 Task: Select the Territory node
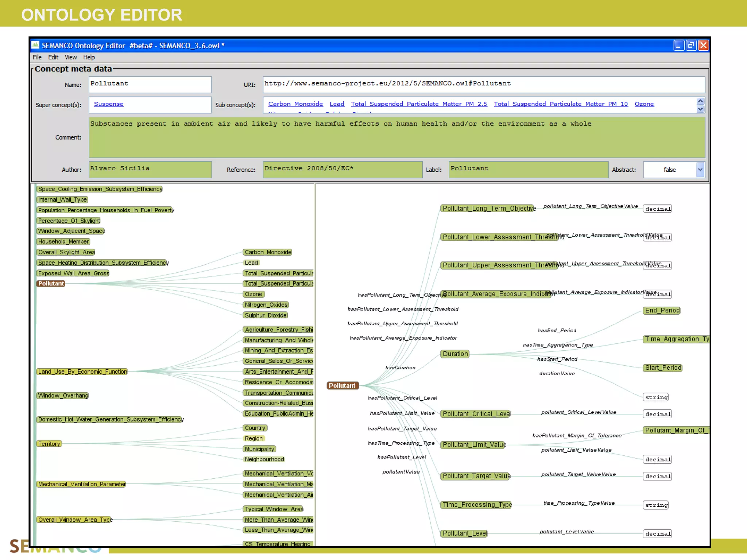click(x=49, y=444)
